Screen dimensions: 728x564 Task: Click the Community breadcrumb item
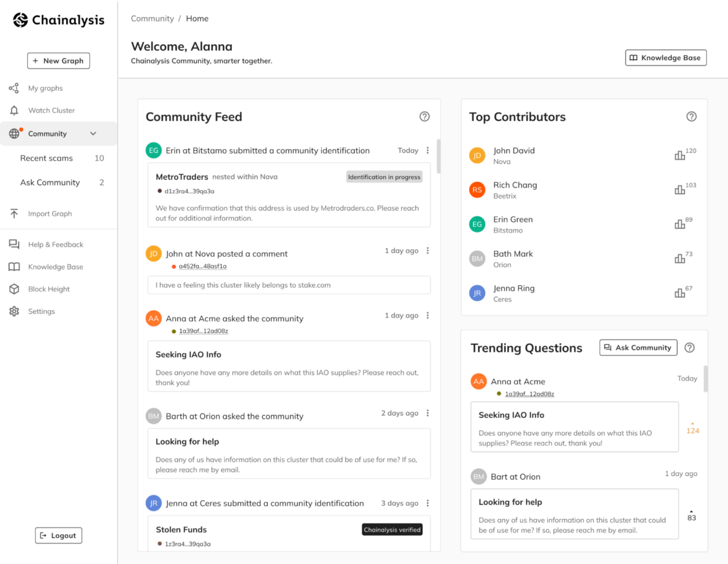tap(152, 18)
